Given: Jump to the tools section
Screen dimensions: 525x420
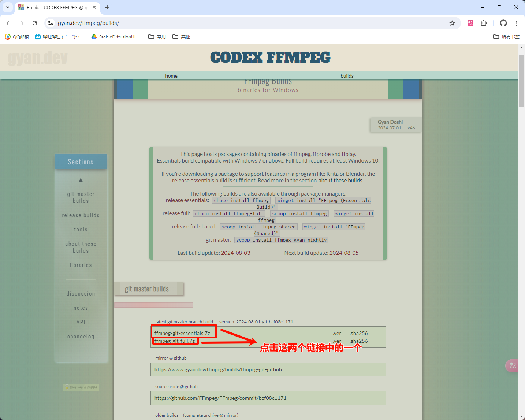Looking at the screenshot, I should pyautogui.click(x=81, y=230).
